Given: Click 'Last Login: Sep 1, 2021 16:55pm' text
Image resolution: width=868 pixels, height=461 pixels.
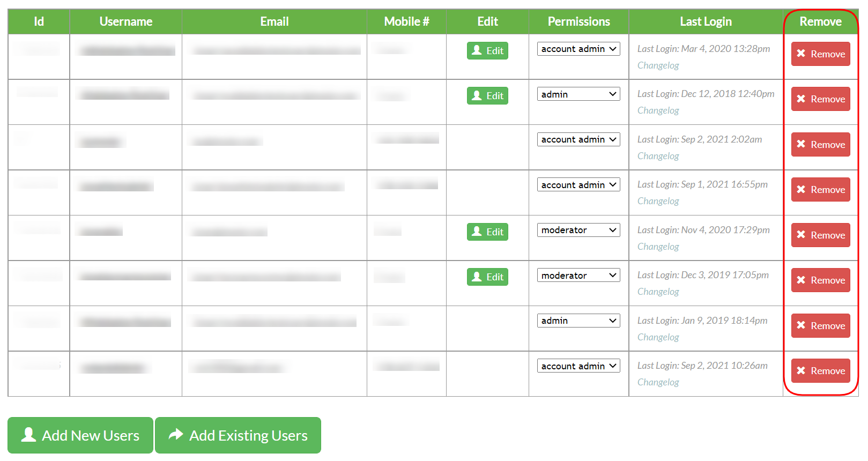Looking at the screenshot, I should (702, 184).
